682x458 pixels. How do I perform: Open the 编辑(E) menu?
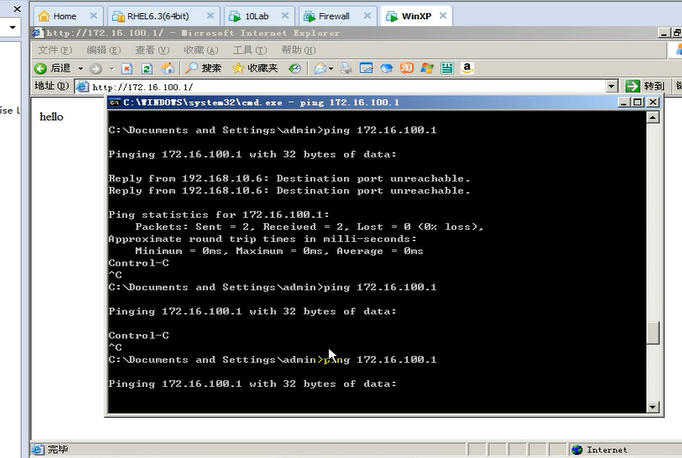coord(104,50)
